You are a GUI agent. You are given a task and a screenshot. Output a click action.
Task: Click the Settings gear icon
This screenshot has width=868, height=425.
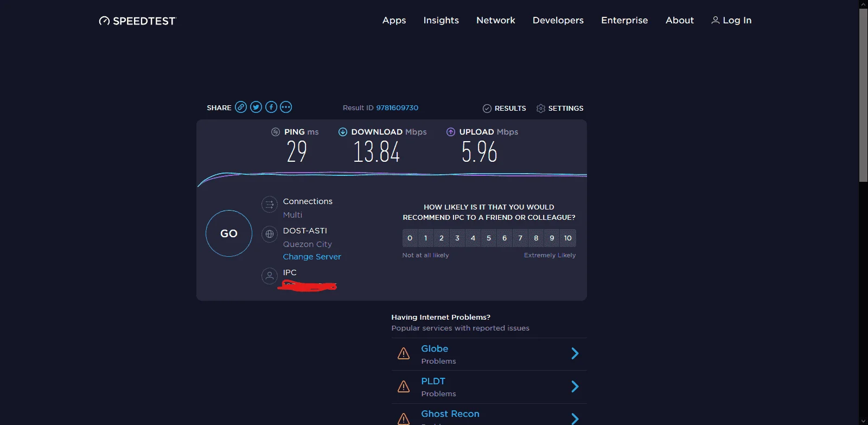(x=541, y=109)
